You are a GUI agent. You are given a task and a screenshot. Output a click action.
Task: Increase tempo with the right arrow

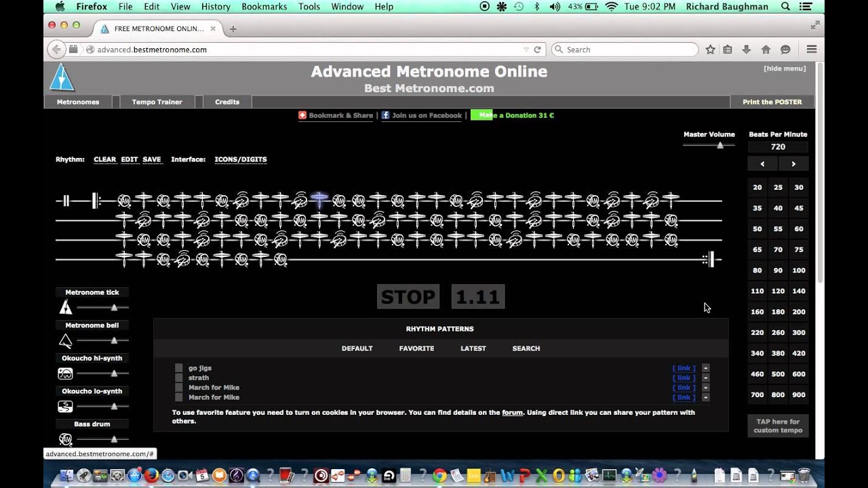[793, 164]
